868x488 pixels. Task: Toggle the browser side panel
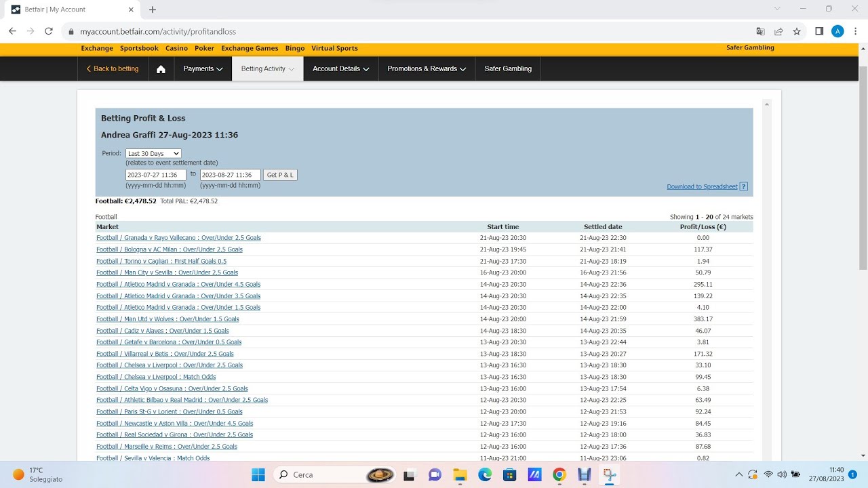coord(819,31)
